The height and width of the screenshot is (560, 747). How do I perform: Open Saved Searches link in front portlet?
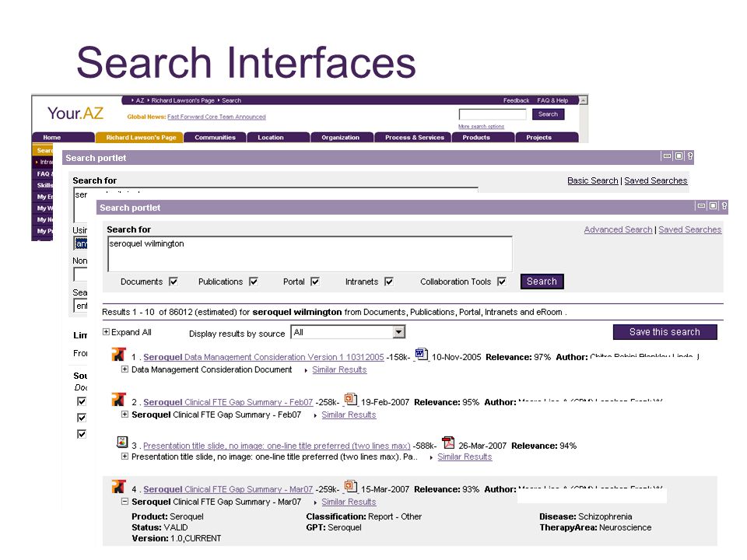(x=690, y=229)
